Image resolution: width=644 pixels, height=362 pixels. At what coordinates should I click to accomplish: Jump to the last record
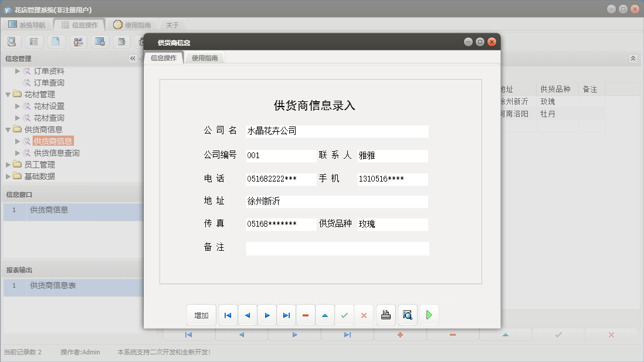pyautogui.click(x=286, y=315)
